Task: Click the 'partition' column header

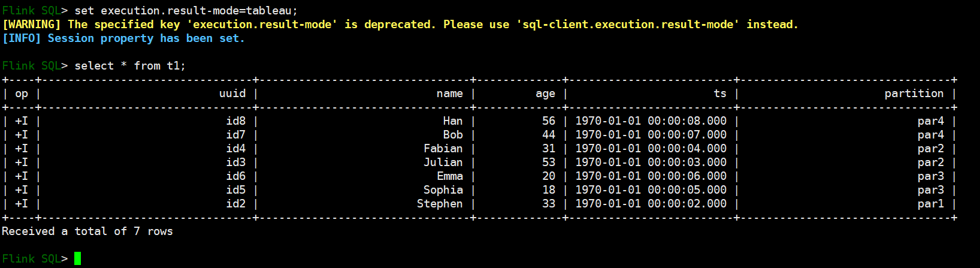Action: tap(914, 94)
